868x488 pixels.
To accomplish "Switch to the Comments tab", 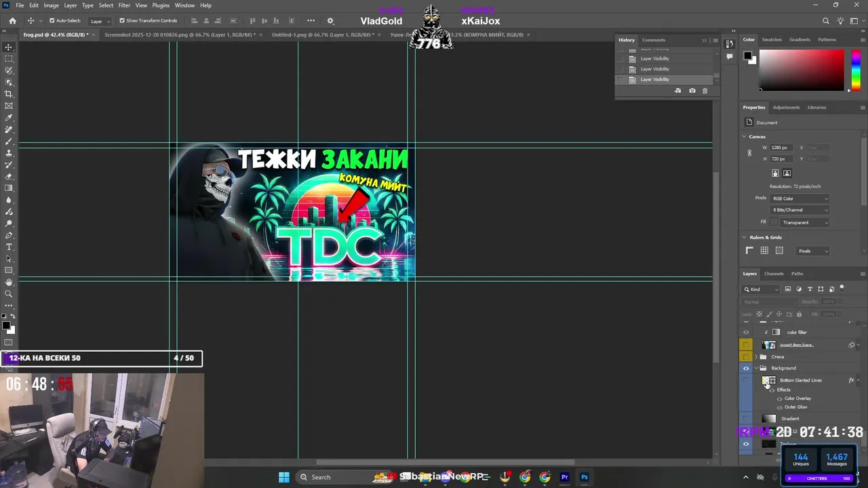I will [x=654, y=40].
